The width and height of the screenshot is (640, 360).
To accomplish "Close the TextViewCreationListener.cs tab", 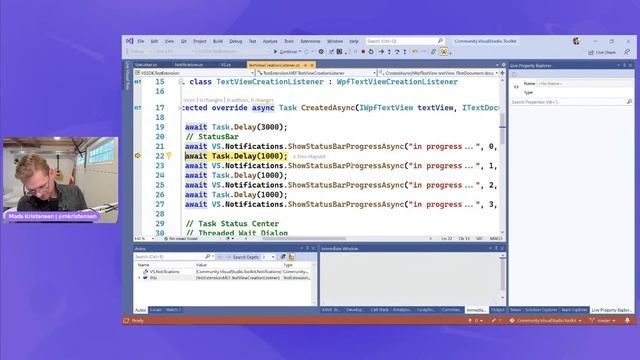I will point(312,65).
